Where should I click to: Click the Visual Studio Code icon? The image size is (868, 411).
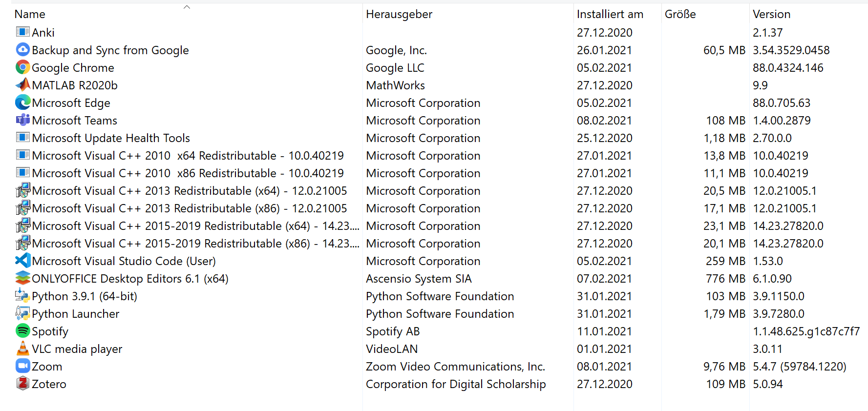pyautogui.click(x=23, y=261)
